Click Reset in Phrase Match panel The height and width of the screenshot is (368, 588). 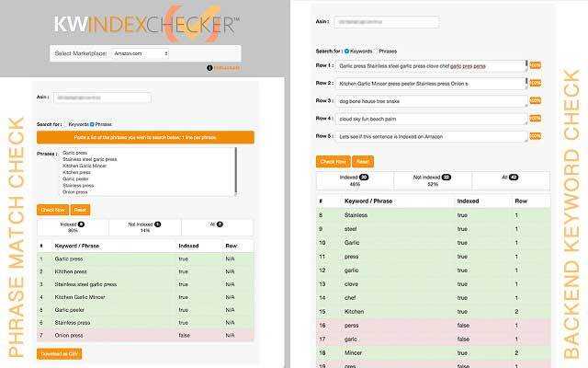pos(80,210)
